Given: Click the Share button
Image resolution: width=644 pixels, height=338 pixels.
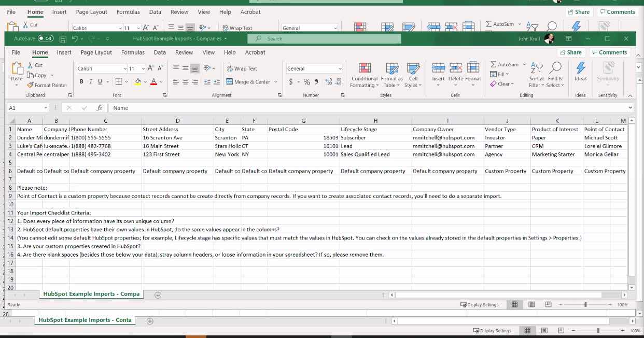Looking at the screenshot, I should coord(571,52).
